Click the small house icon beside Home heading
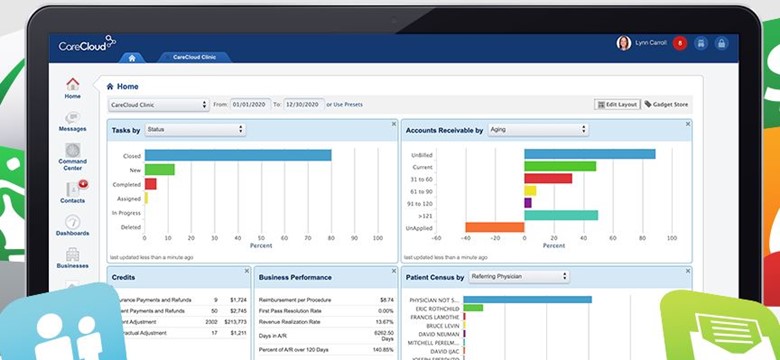This screenshot has width=780, height=360. coord(110,87)
